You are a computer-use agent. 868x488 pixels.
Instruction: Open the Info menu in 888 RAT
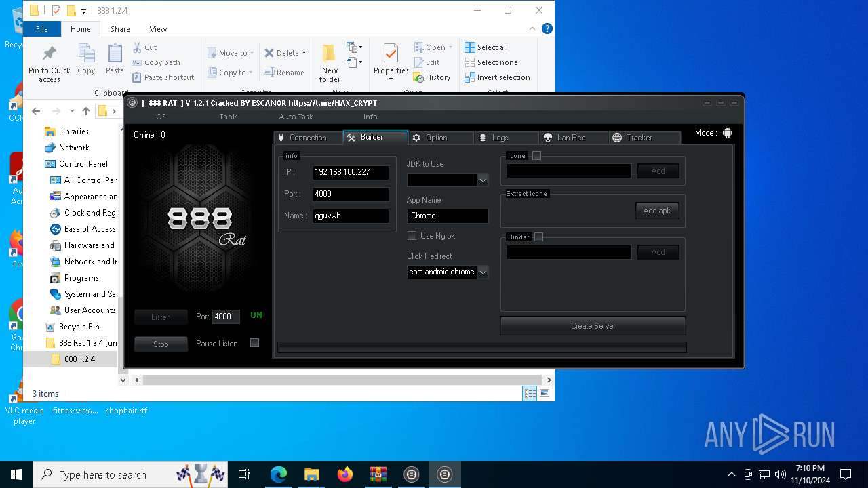[370, 117]
